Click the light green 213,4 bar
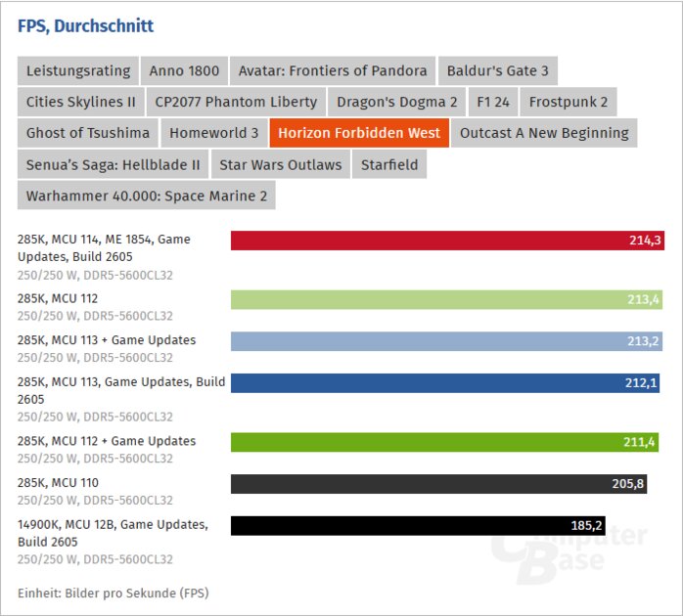 [x=446, y=299]
